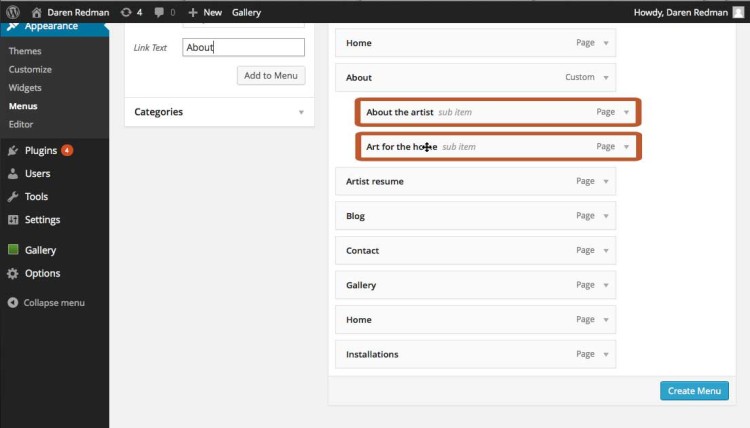Open the Options sidebar menu
The image size is (750, 428).
pyautogui.click(x=43, y=274)
